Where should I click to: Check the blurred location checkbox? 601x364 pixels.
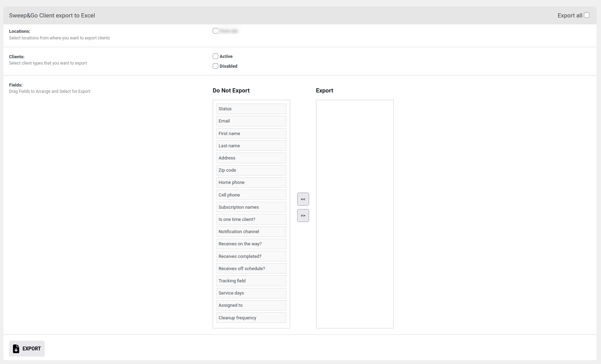(x=215, y=31)
